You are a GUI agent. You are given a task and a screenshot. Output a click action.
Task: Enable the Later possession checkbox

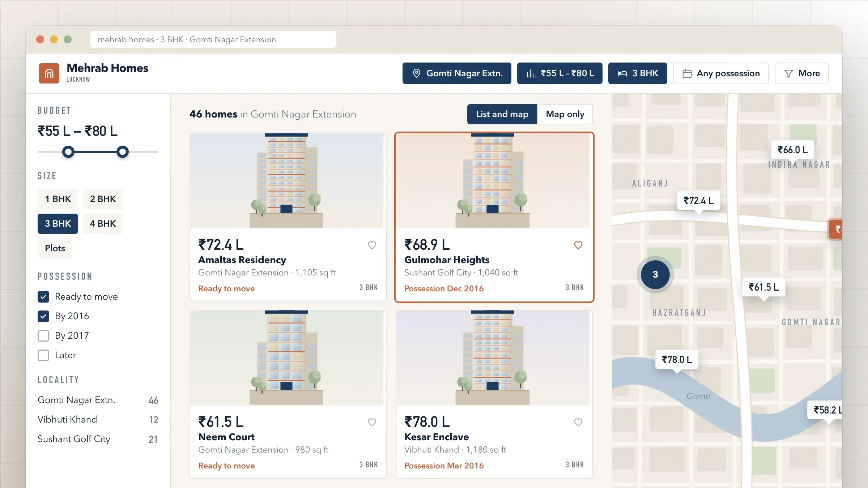pos(43,355)
